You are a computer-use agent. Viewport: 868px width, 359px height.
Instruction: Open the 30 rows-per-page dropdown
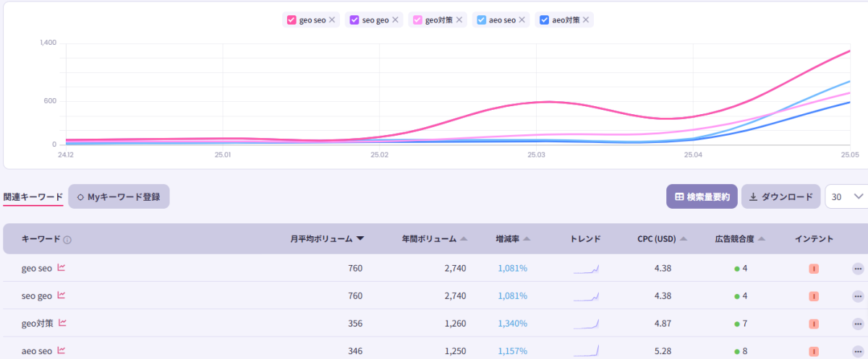point(846,196)
